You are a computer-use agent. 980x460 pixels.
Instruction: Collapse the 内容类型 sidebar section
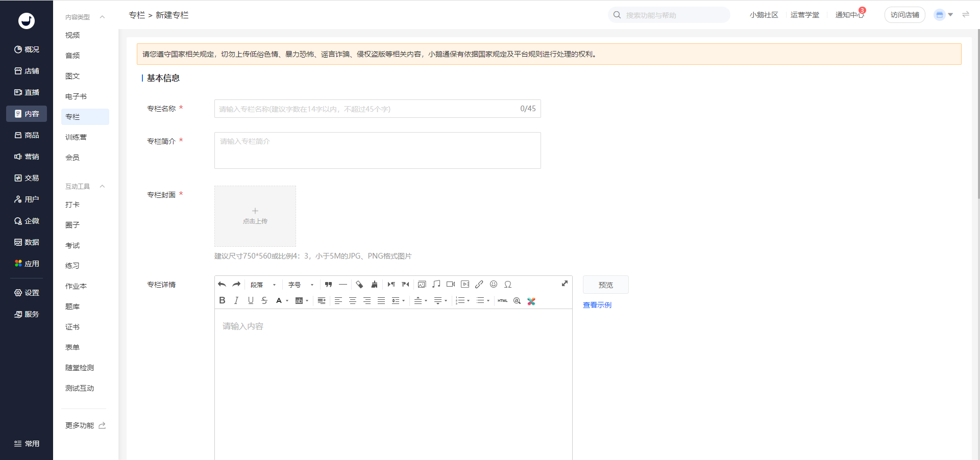coord(102,17)
